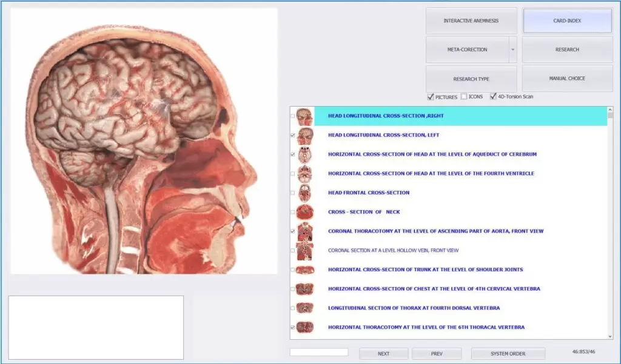The image size is (621, 364).
Task: Click the Coronal Thoracotomy Ascending Aorta thumbnail icon
Action: click(x=304, y=231)
